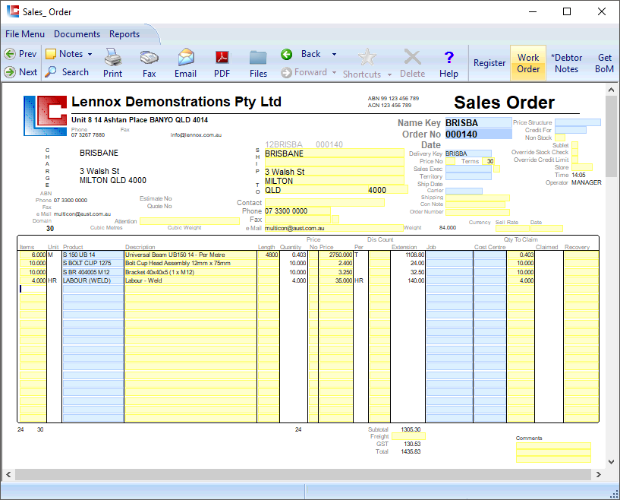Viewport: 620px width, 501px height.
Task: Send the order by Fax
Action: (149, 63)
